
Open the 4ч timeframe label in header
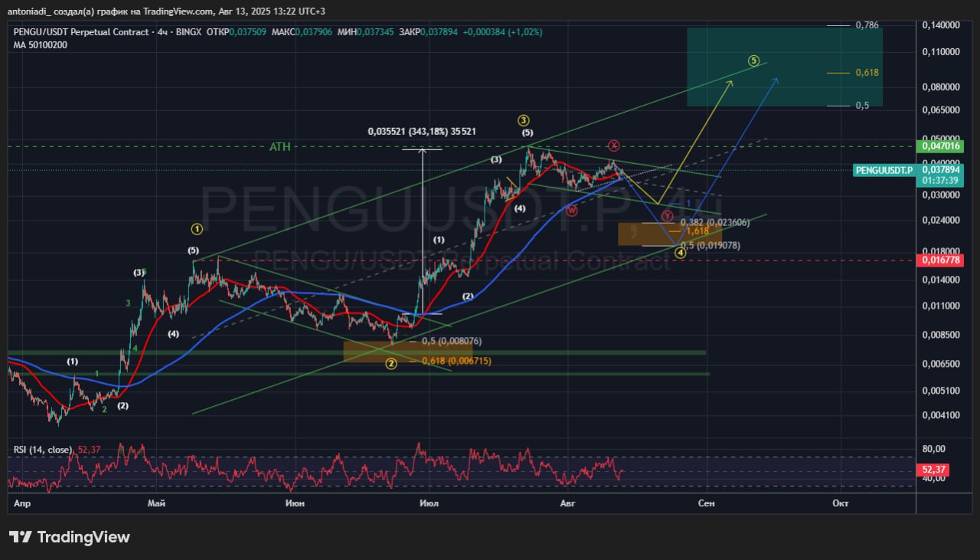(162, 33)
